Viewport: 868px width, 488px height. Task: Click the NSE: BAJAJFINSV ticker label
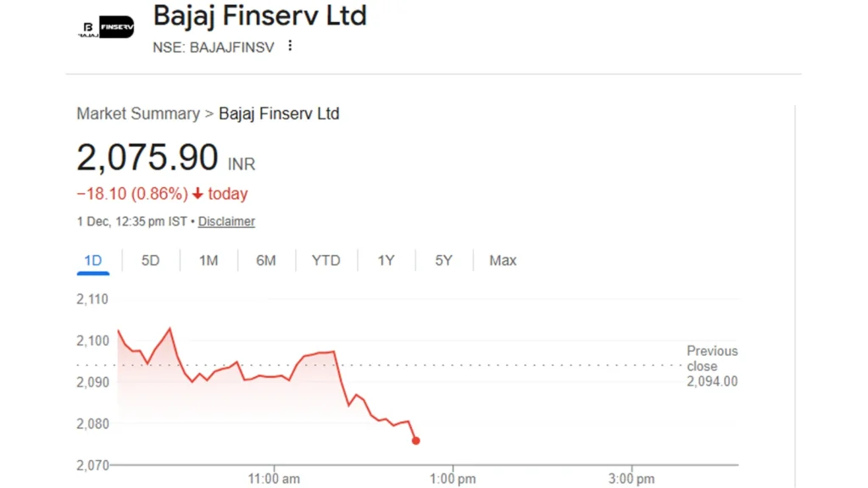pos(213,47)
